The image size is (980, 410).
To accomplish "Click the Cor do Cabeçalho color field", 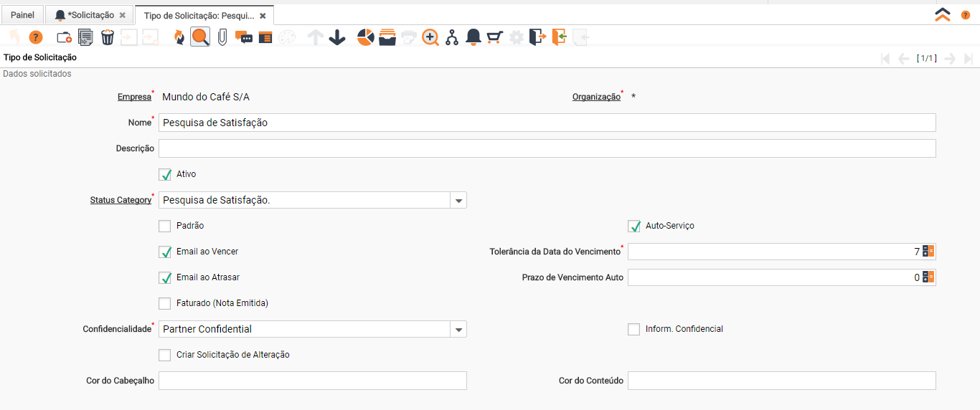I will (x=312, y=381).
